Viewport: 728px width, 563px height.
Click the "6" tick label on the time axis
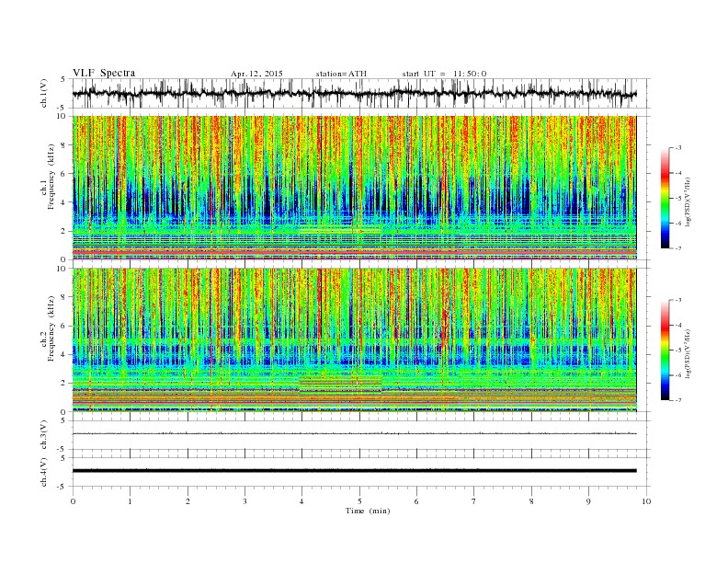417,501
